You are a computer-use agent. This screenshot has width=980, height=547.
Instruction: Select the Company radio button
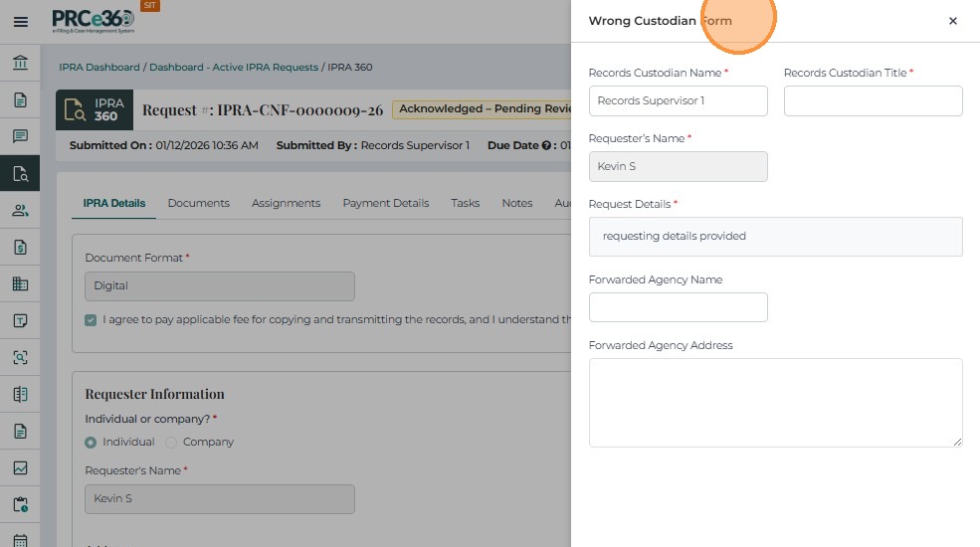click(171, 442)
